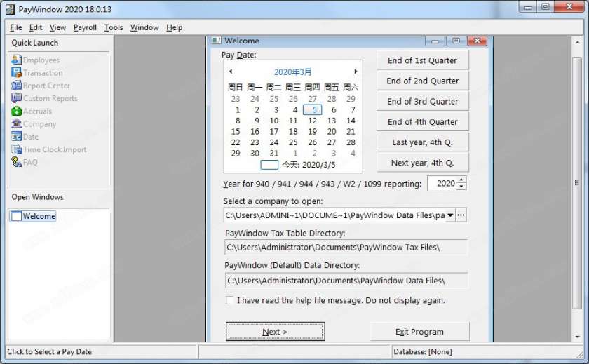Image resolution: width=589 pixels, height=364 pixels.
Task: Go to next month in calendar
Action: point(356,72)
